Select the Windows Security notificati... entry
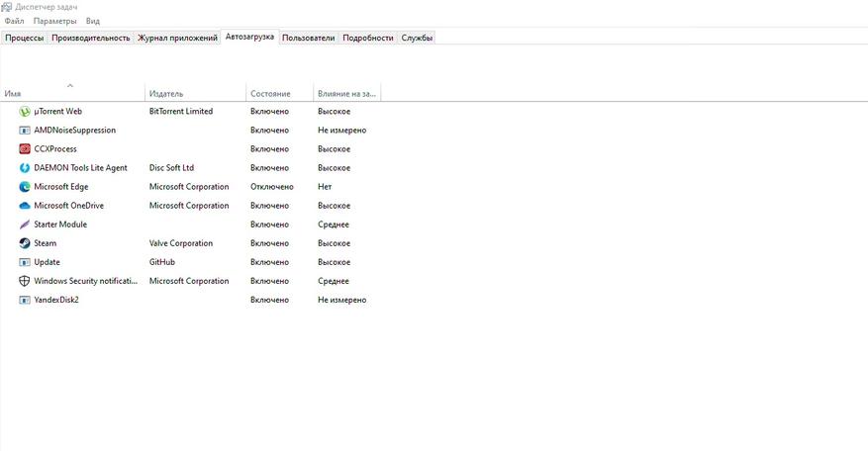Viewport: 868px width, 451px height. click(86, 281)
